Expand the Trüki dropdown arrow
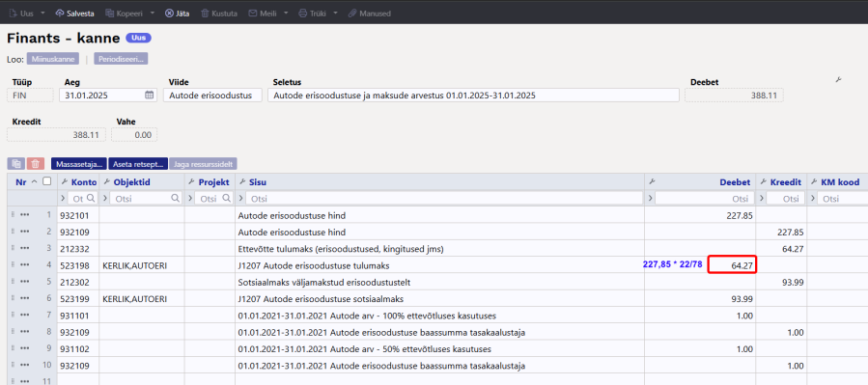This screenshot has width=868, height=385. tap(335, 13)
